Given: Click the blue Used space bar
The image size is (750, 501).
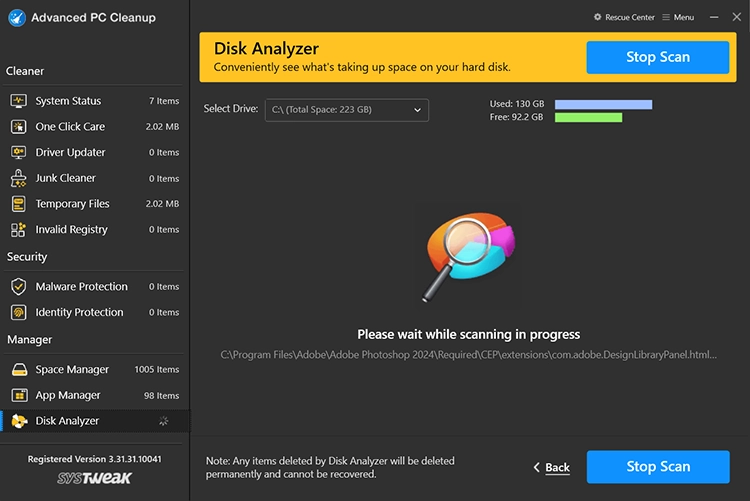Looking at the screenshot, I should pos(603,104).
